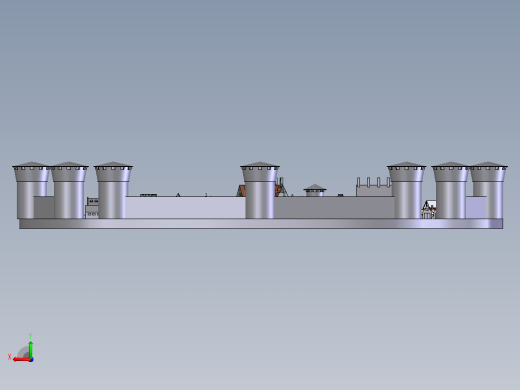The width and height of the screenshot is (520, 390).
Task: Select the small low turret with conical roof
Action: (x=315, y=191)
